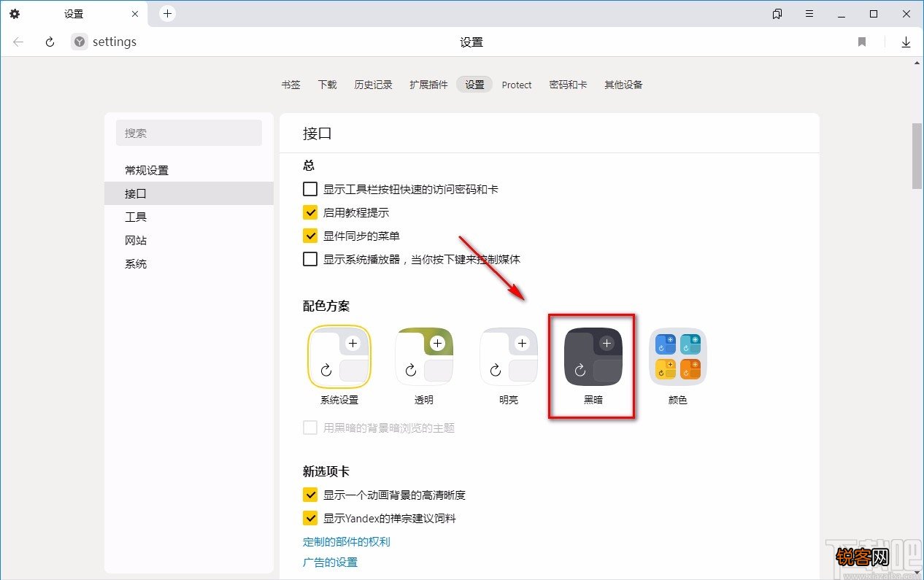The height and width of the screenshot is (580, 924).
Task: Open 工具 in the sidebar
Action: click(189, 217)
